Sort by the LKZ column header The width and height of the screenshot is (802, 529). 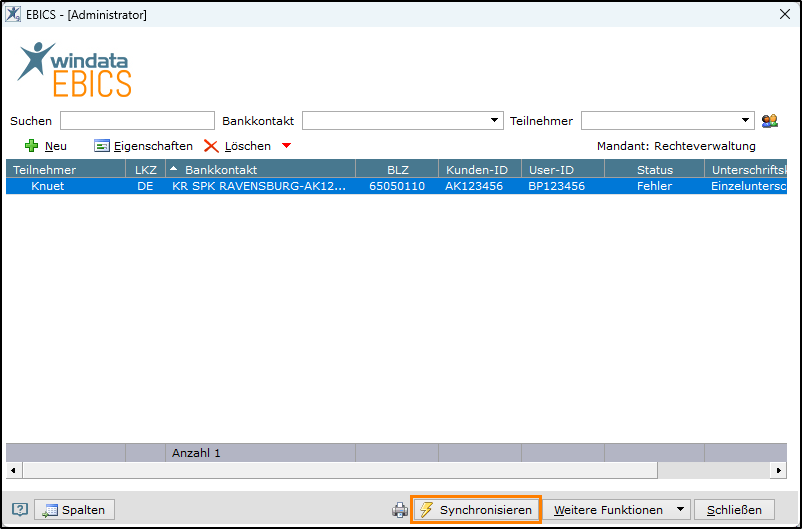tap(145, 169)
